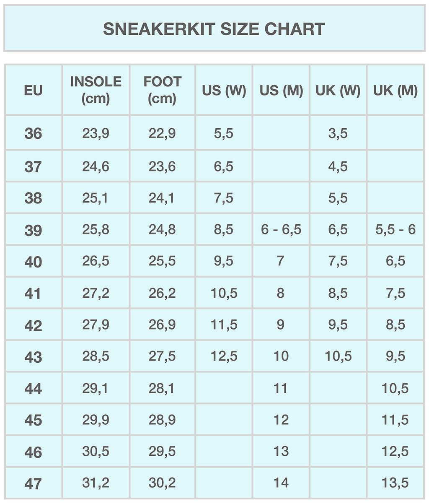Select the US (M) column header

pyautogui.click(x=281, y=91)
